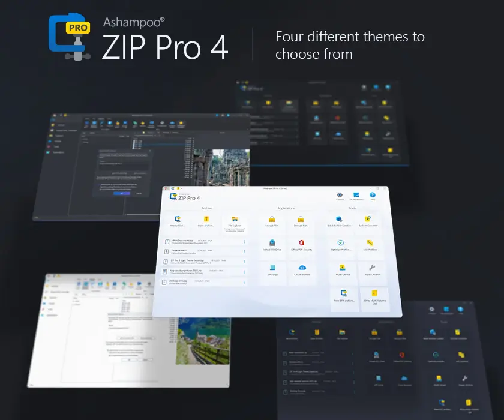This screenshot has height=420, width=504.
Task: Switch to the Archive section
Action: [x=206, y=208]
